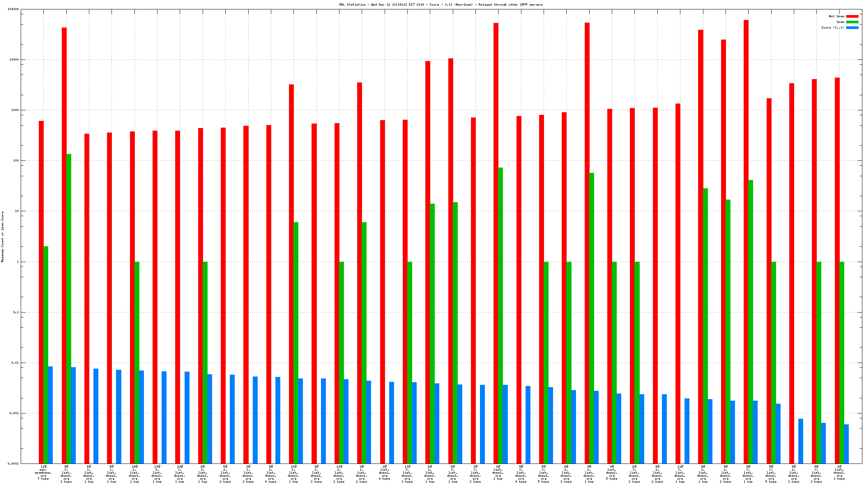Click the 0.01 y-axis tick label
The image size is (868, 488).
coord(14,363)
